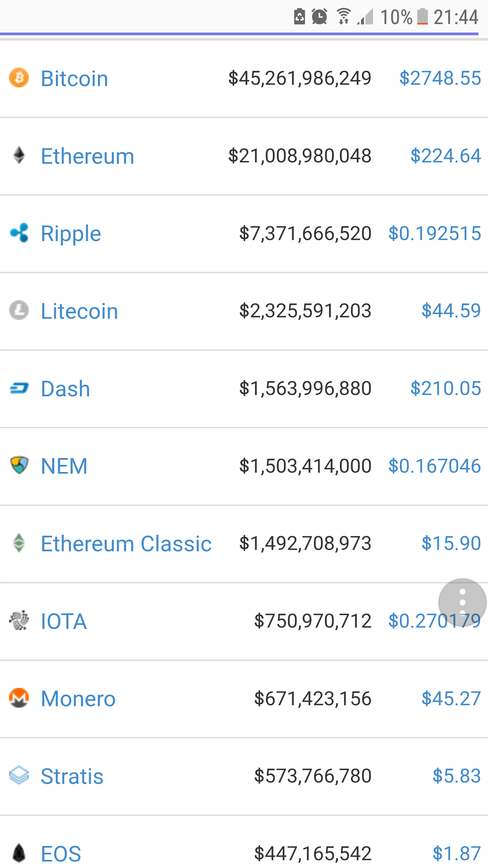Tap the EOS logo icon
The width and height of the screenshot is (488, 868).
[x=19, y=853]
